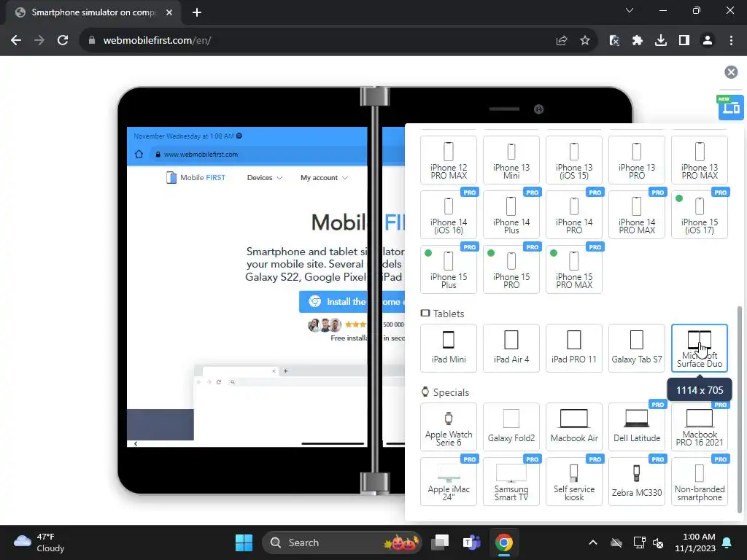The width and height of the screenshot is (747, 560).
Task: Select the Galaxy Fold2 device
Action: point(511,427)
